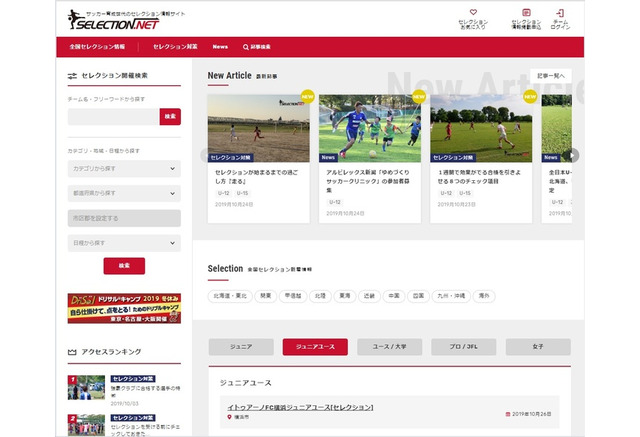The height and width of the screenshot is (437, 640).
Task: Open the 1週間で効果がでる article thumbnail
Action: tap(481, 129)
